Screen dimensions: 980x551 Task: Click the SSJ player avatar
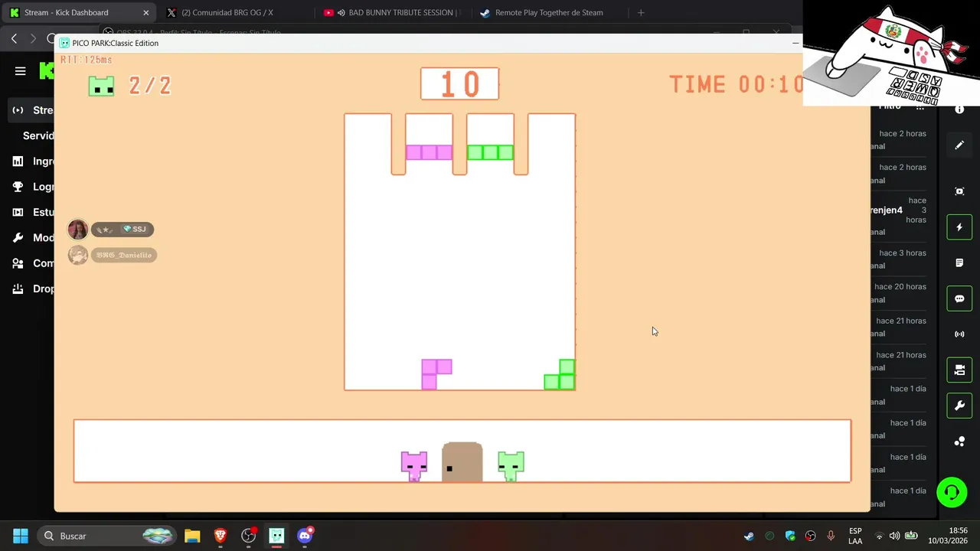coord(77,229)
